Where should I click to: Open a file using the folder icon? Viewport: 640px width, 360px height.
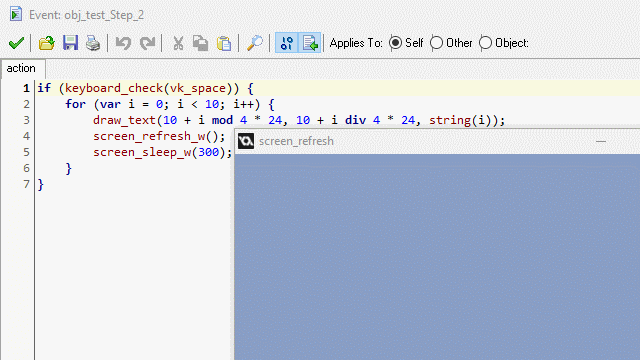click(x=47, y=43)
